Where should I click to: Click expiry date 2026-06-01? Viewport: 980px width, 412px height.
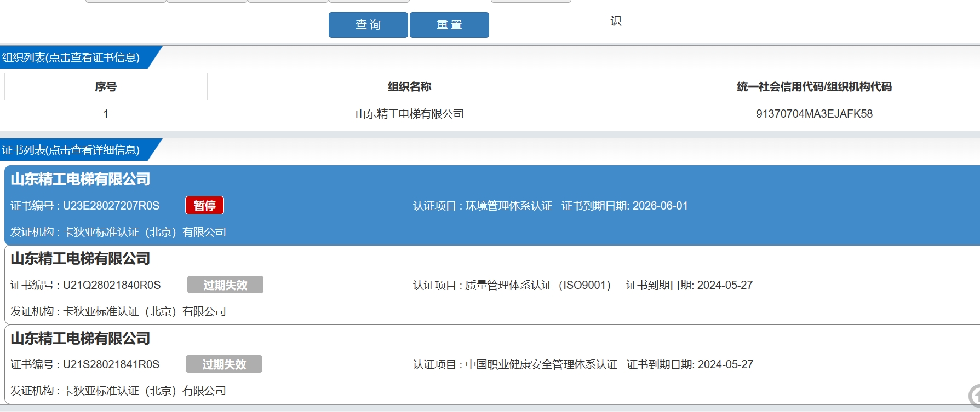[660, 206]
